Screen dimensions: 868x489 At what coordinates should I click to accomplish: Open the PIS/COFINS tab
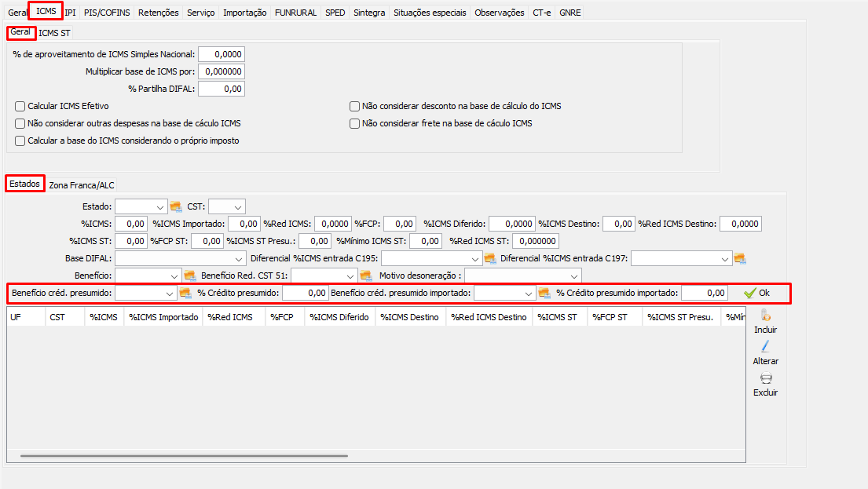point(107,13)
